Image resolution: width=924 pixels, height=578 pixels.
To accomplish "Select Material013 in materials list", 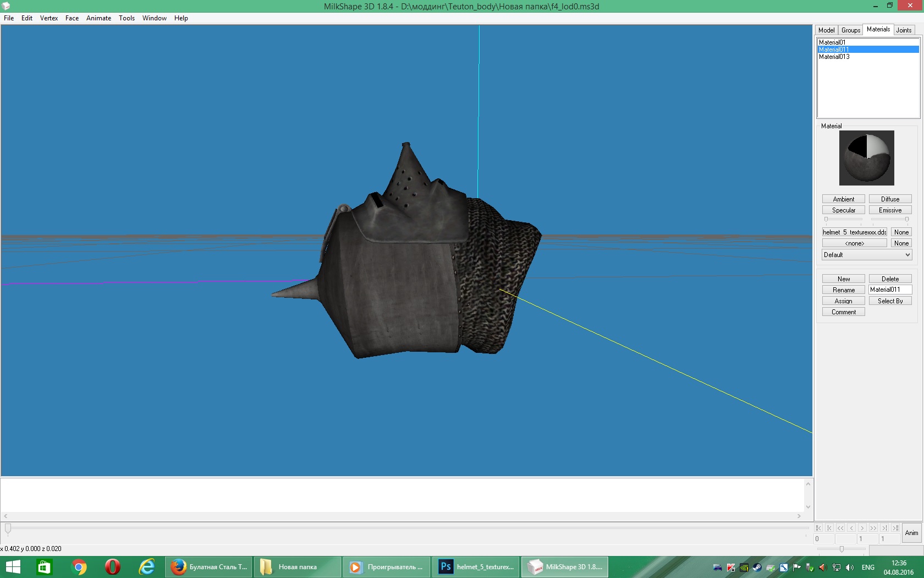I will [868, 57].
